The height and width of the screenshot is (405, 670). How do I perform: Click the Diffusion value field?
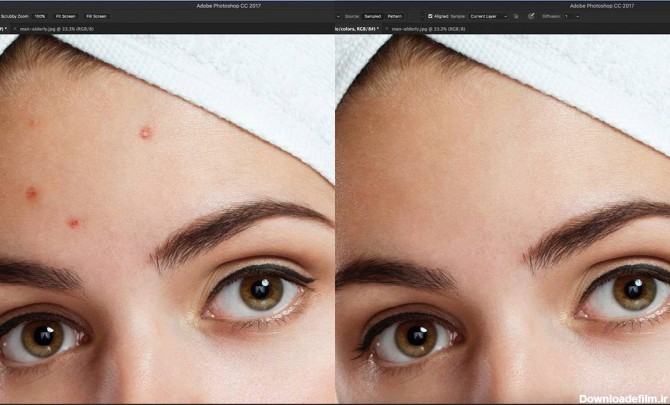567,16
